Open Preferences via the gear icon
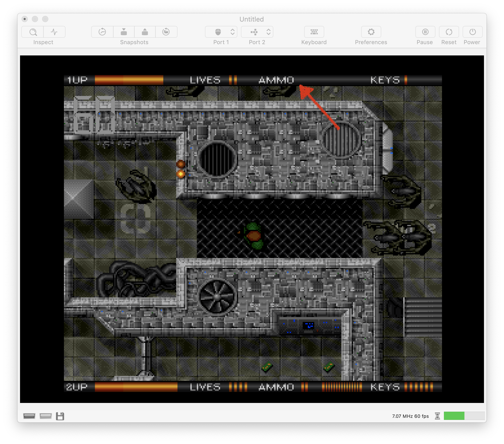 pyautogui.click(x=371, y=32)
